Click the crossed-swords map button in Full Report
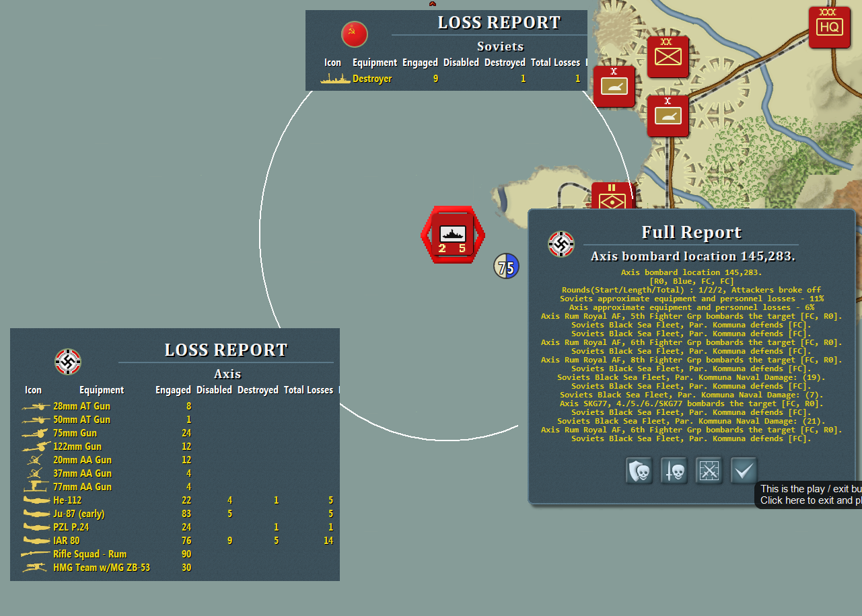Screen dimensions: 862x616 tap(709, 471)
